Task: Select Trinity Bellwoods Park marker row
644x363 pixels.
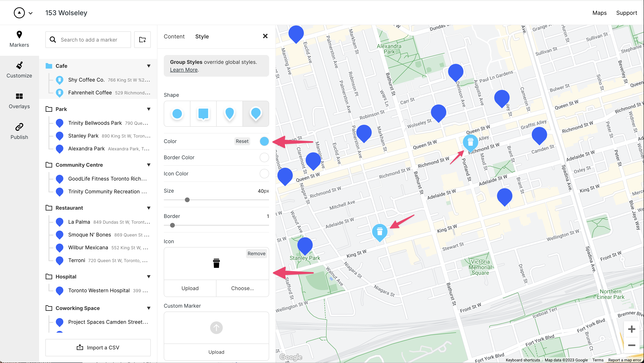Action: pyautogui.click(x=103, y=123)
